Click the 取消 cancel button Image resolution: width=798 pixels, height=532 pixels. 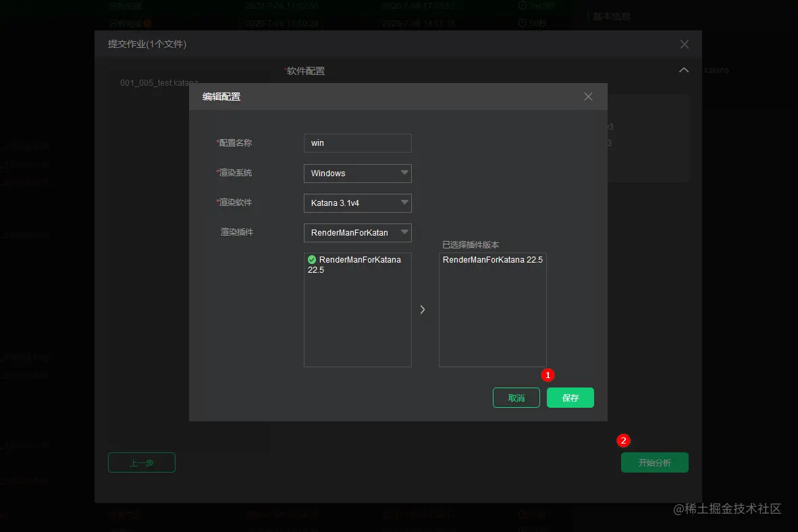[516, 398]
